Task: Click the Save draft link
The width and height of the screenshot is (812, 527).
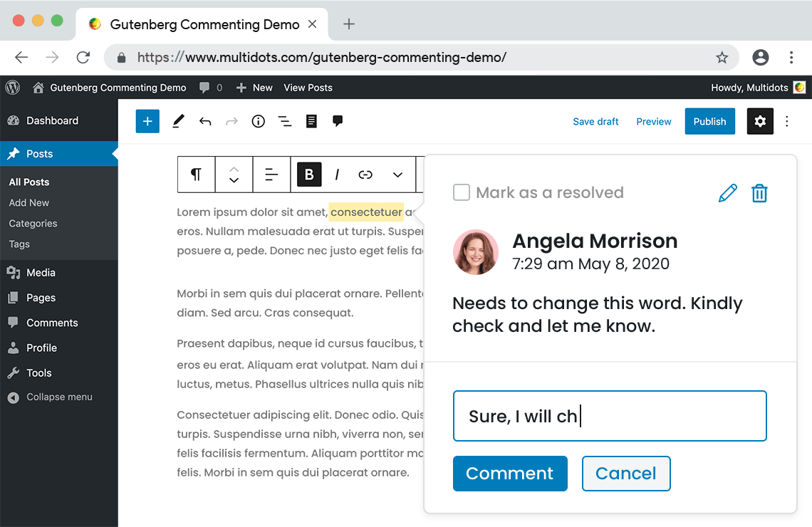Action: coord(595,122)
